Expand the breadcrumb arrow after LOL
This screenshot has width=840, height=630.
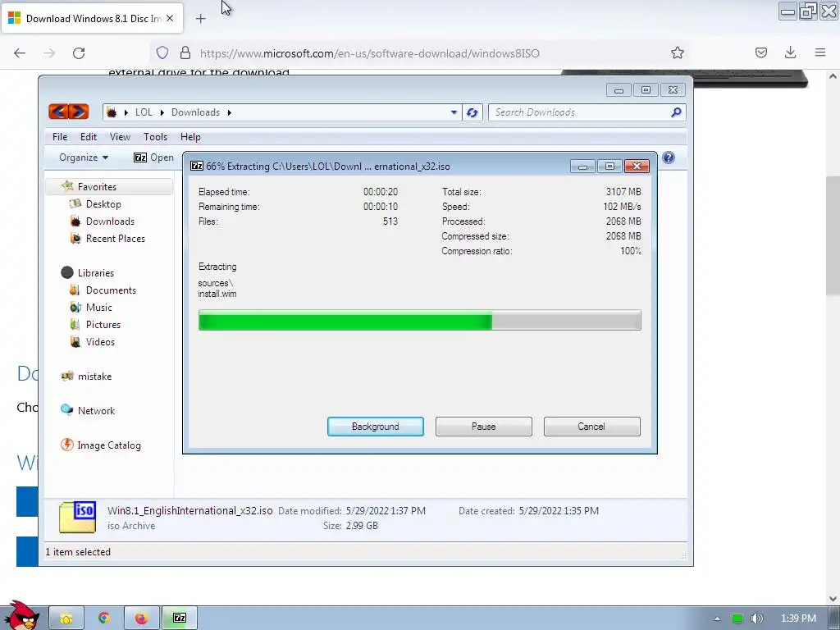pyautogui.click(x=162, y=112)
